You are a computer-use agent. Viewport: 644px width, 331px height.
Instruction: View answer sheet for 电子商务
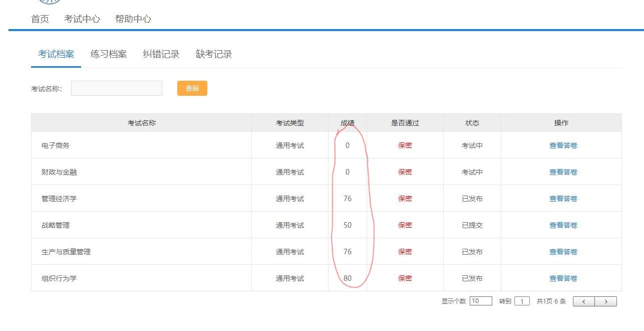[x=563, y=145]
